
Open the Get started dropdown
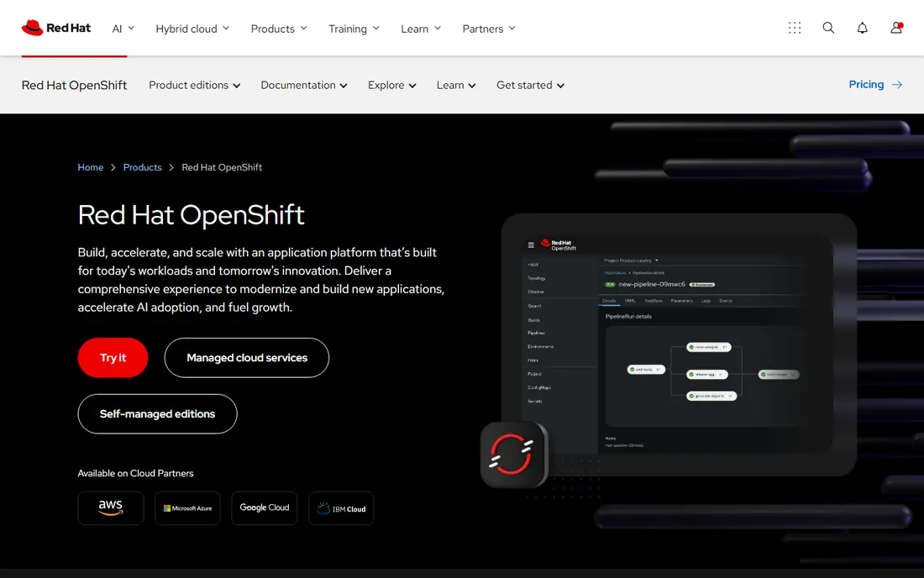(x=530, y=85)
